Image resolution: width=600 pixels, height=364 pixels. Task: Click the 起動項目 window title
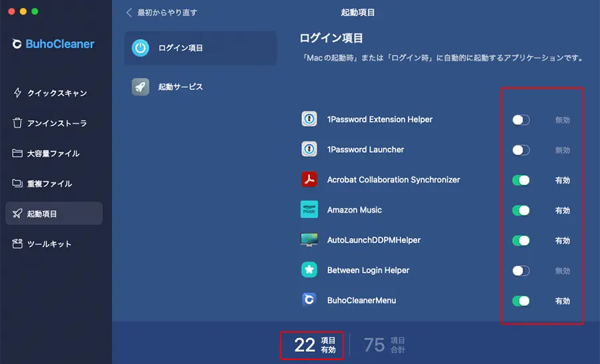358,13
